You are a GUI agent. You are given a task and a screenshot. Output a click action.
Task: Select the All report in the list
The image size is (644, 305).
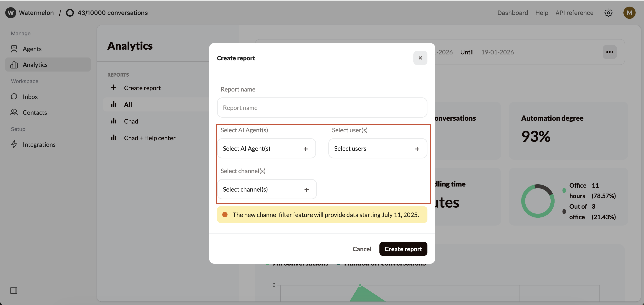(128, 104)
